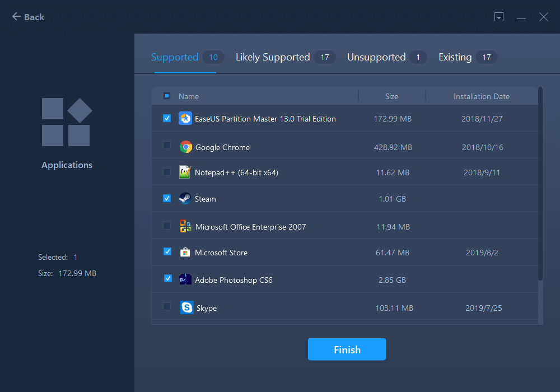Click the EaseUS Partition Master app icon
Viewport: 560px width, 392px height.
tap(185, 118)
